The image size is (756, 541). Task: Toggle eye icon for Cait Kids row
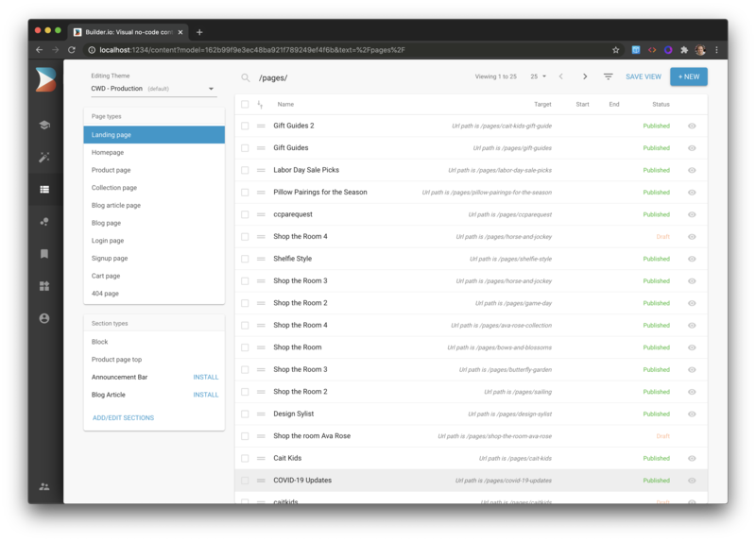[x=692, y=458]
